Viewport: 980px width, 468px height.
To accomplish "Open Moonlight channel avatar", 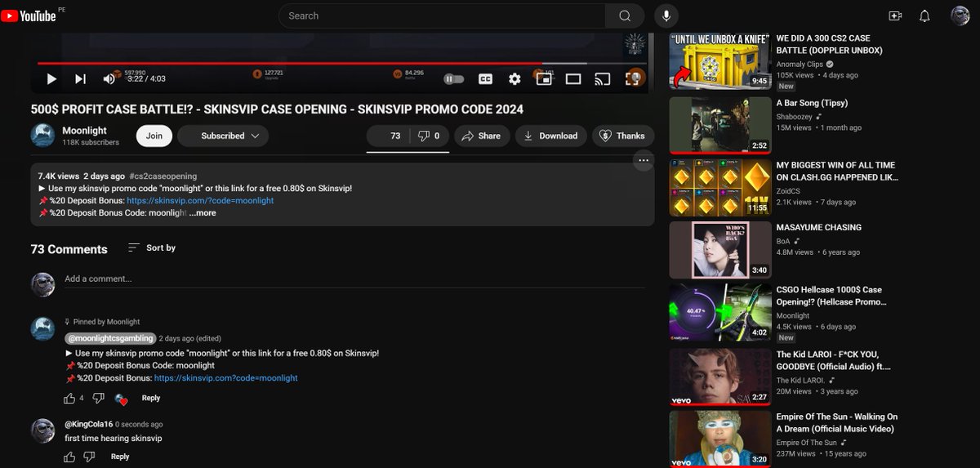I will click(42, 136).
